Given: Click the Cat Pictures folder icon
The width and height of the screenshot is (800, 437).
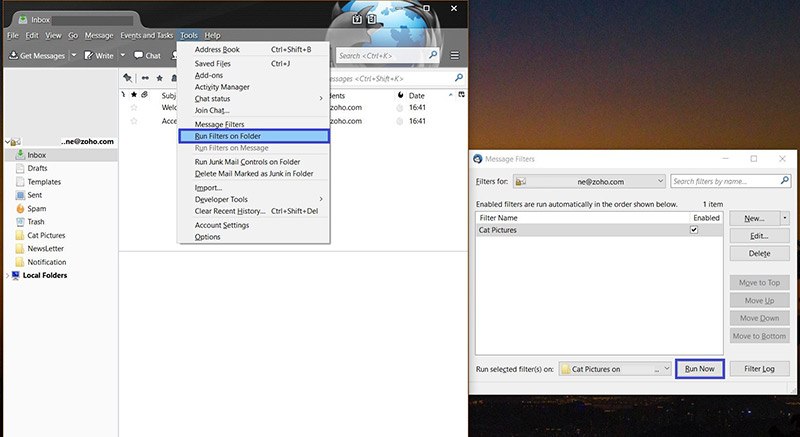Looking at the screenshot, I should [x=19, y=235].
